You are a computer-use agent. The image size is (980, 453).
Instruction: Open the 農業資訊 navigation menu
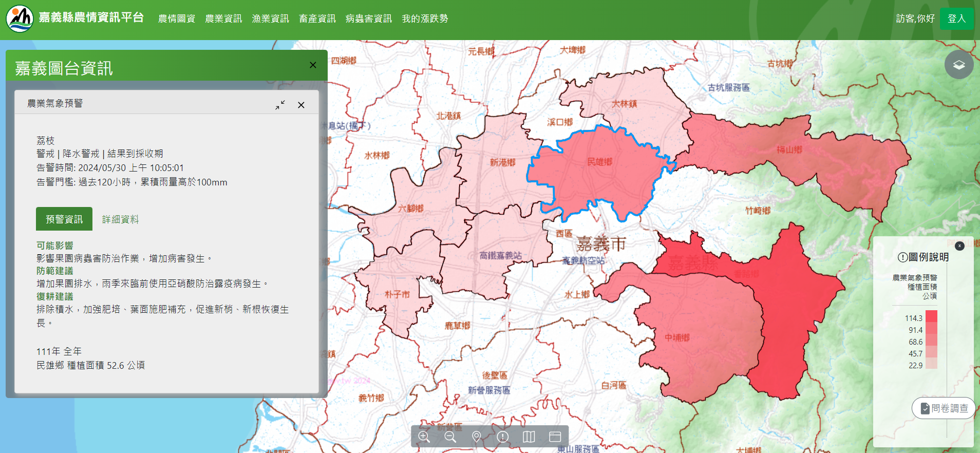[x=223, y=19]
